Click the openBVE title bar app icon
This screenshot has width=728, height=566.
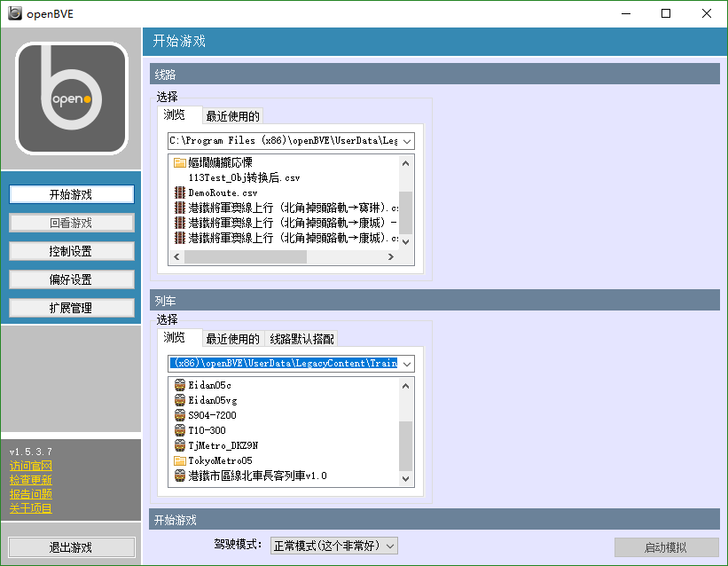[15, 13]
